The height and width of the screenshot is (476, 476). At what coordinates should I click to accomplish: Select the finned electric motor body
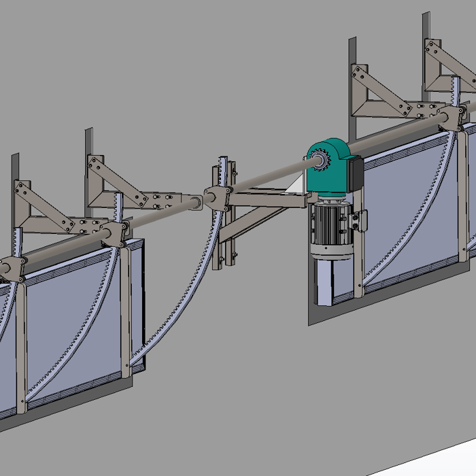[x=331, y=224]
